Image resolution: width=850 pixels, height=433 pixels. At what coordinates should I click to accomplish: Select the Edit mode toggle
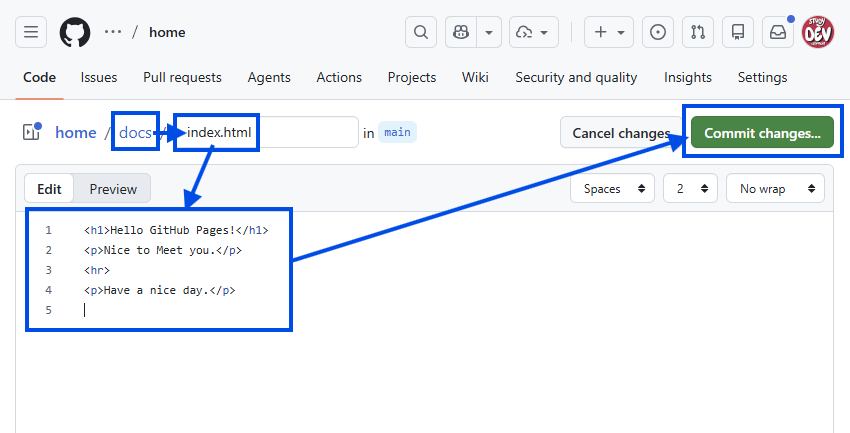pos(49,189)
